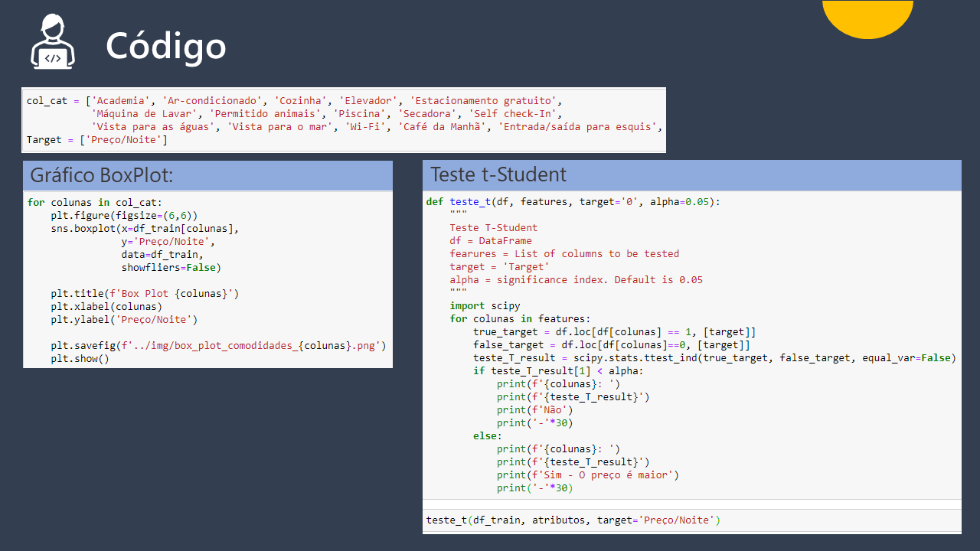The image size is (980, 551).
Task: Click 'alpha = significance index' docstring line
Action: click(576, 280)
